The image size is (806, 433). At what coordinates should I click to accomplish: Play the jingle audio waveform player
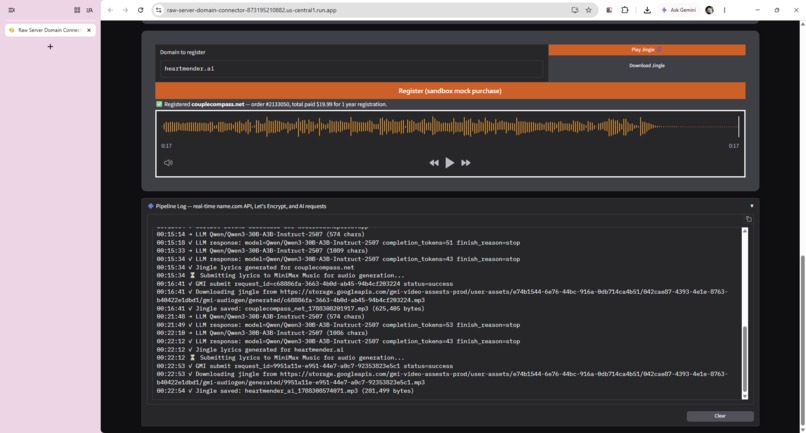tap(449, 163)
